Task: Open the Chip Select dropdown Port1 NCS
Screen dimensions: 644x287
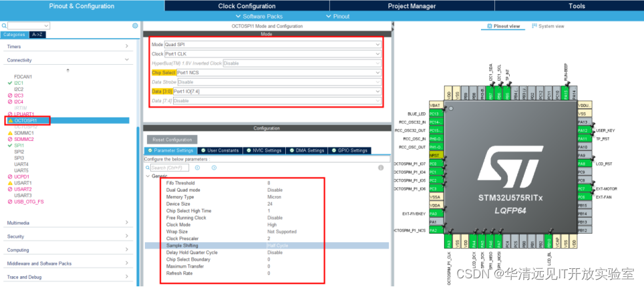Action: point(279,72)
